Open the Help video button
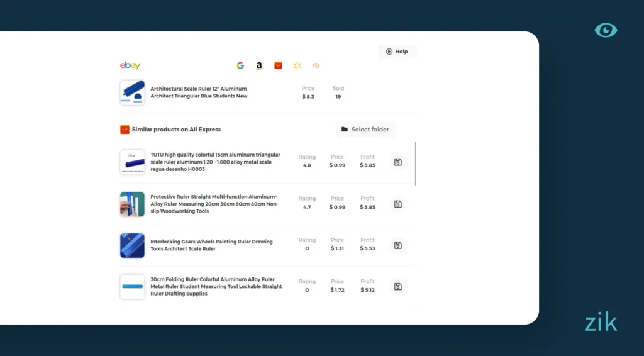Screen dimensions: 644x356 click(x=397, y=52)
